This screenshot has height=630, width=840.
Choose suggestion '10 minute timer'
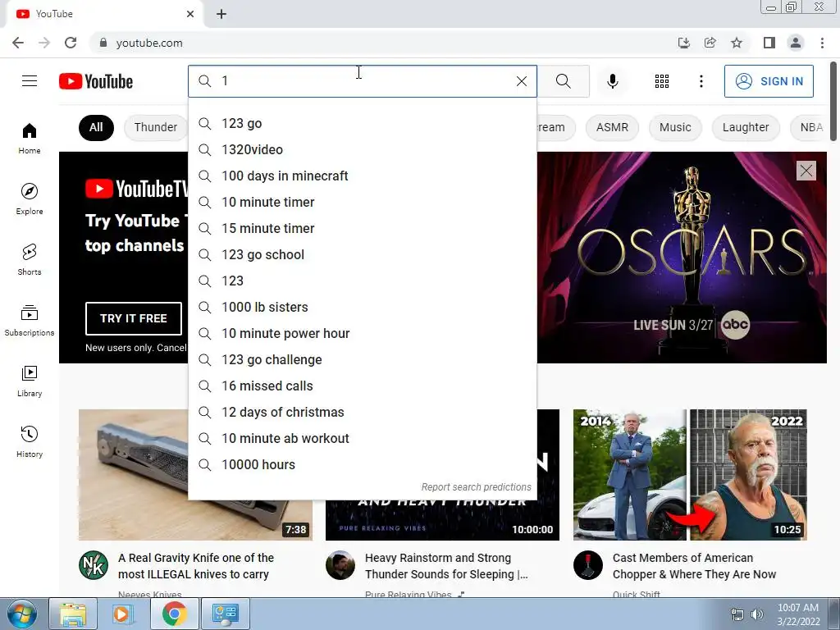[362, 203]
